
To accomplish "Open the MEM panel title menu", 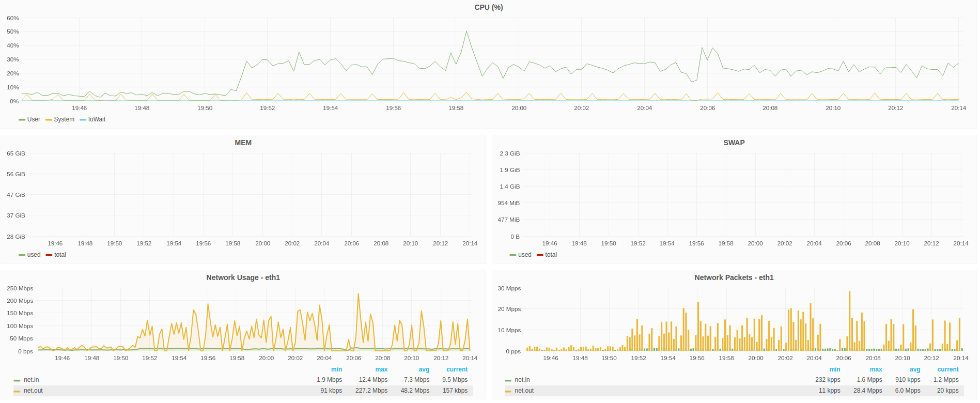I will (243, 143).
